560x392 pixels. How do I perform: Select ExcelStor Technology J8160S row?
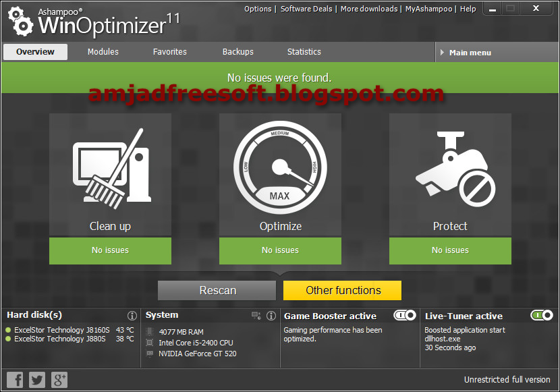70,330
